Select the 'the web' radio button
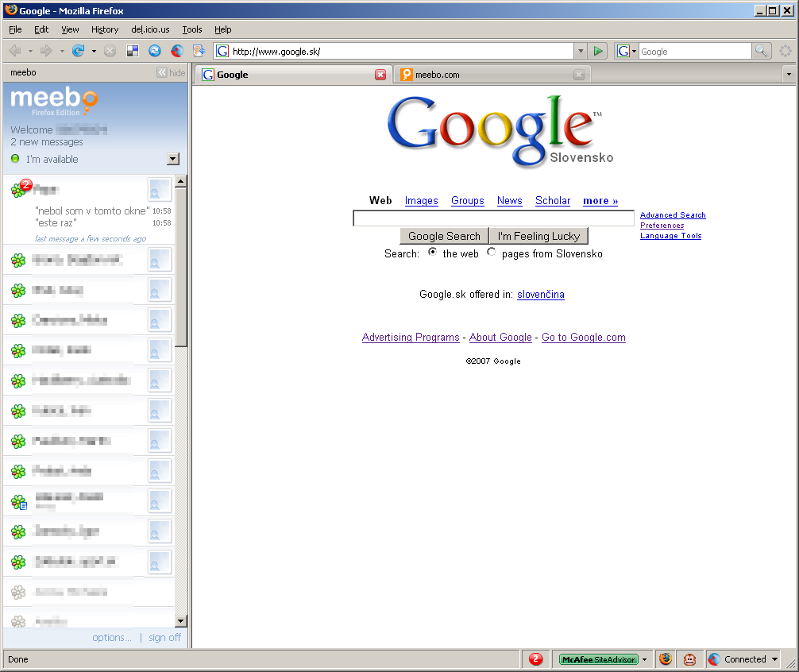Viewport: 799px width, 672px height. coord(432,252)
